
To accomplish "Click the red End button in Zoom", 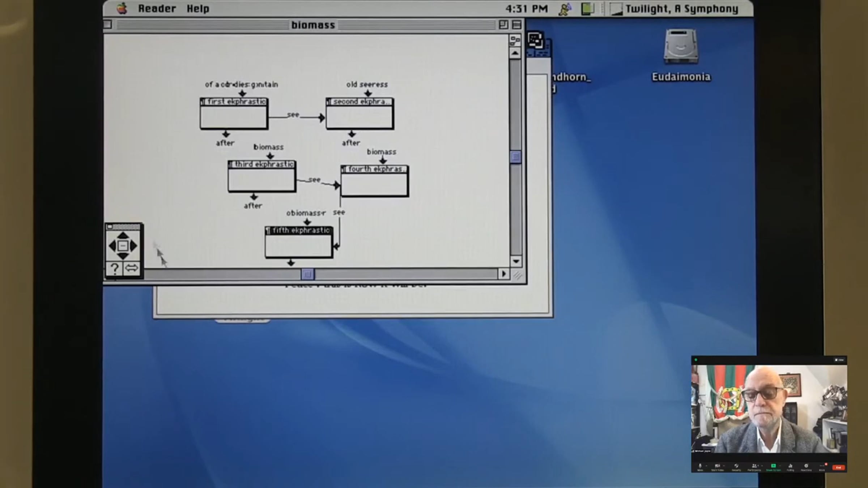I will tap(838, 467).
